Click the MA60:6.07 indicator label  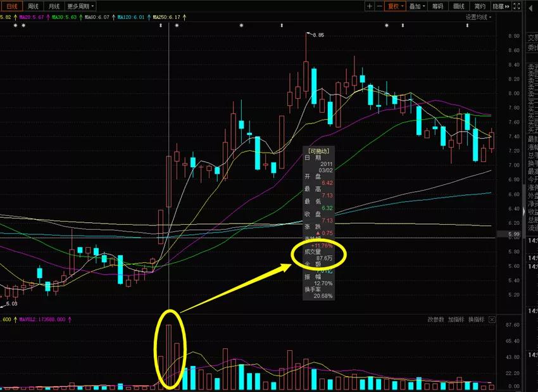[97, 17]
